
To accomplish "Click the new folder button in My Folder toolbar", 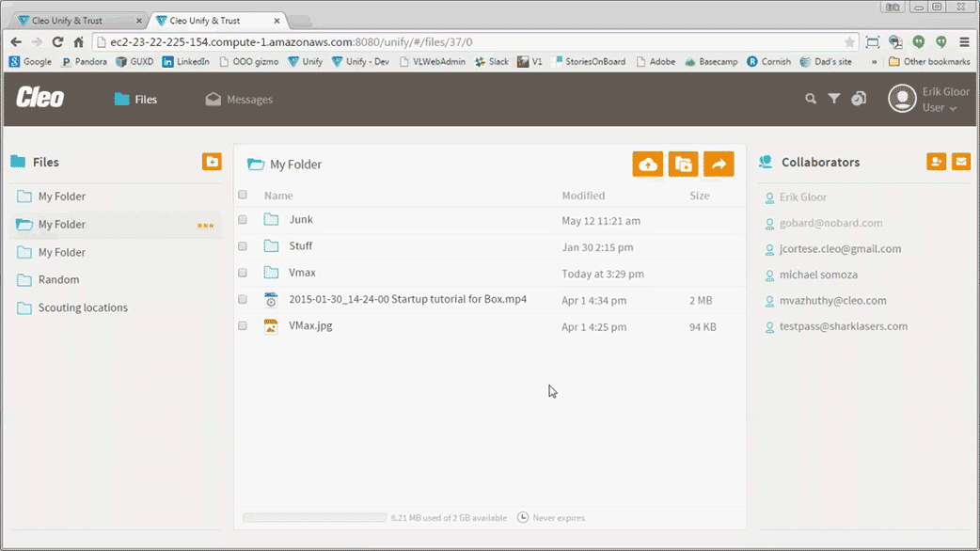I will click(x=683, y=165).
